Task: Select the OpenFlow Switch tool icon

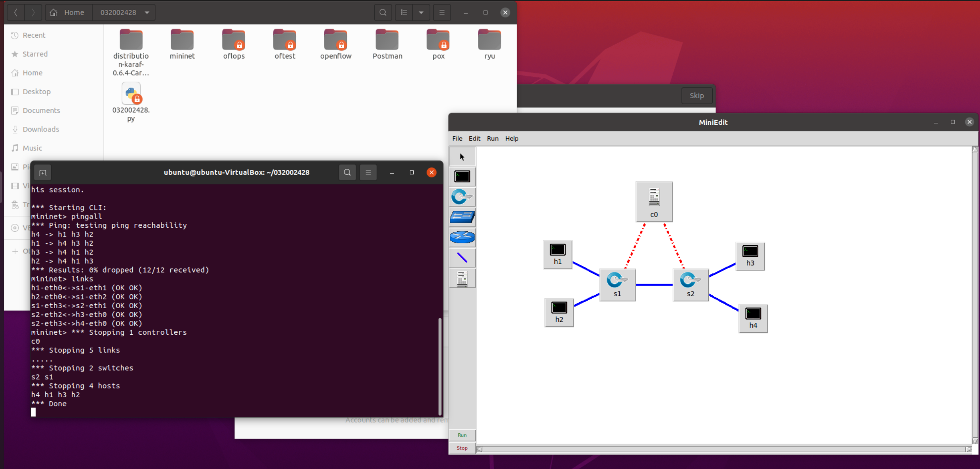Action: coord(462,197)
